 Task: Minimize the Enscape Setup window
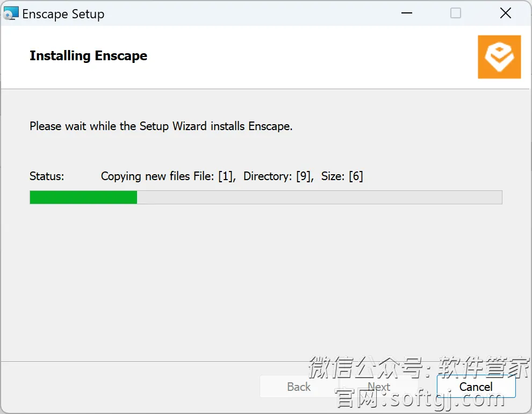point(406,13)
